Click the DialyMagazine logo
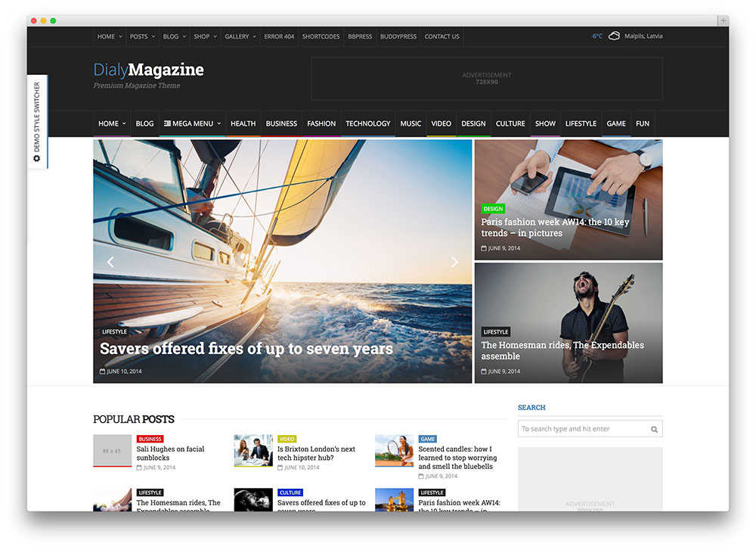This screenshot has width=756, height=550. pyautogui.click(x=148, y=70)
